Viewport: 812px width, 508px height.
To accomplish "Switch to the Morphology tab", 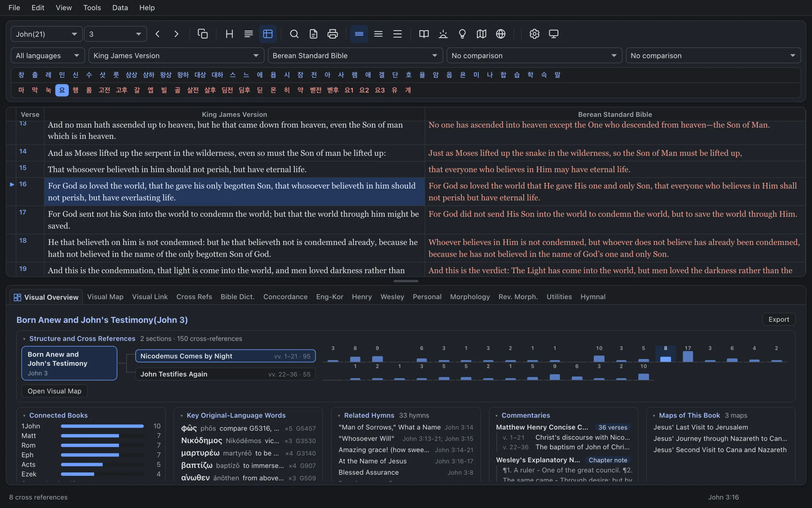I will point(470,297).
